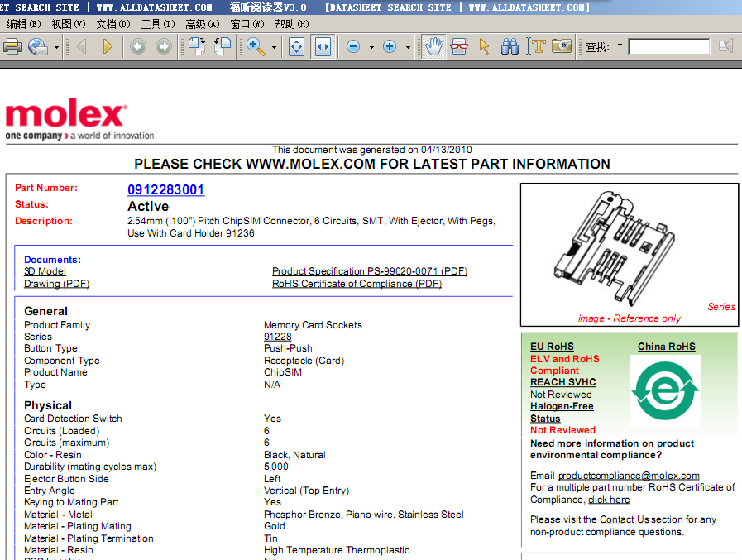Click the 'High Temperature Thermoplastic' value

(x=337, y=550)
